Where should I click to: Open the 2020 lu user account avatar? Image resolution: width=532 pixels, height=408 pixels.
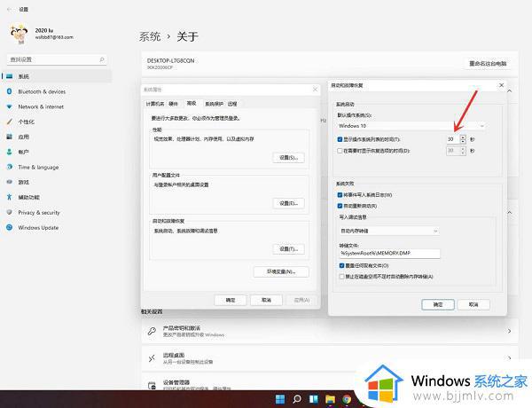point(19,34)
